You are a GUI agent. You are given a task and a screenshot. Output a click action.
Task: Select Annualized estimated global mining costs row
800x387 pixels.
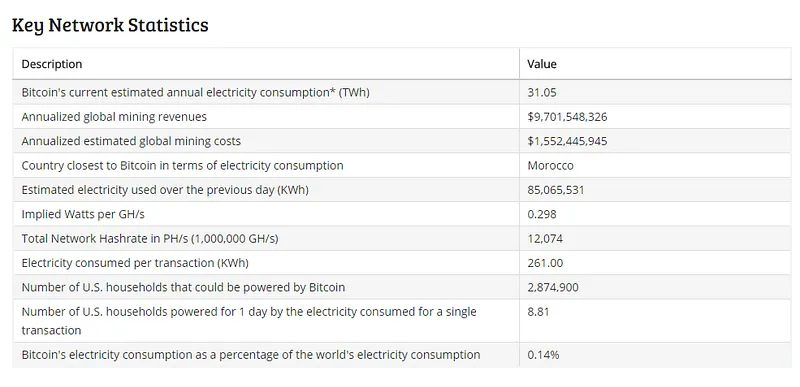pyautogui.click(x=401, y=141)
